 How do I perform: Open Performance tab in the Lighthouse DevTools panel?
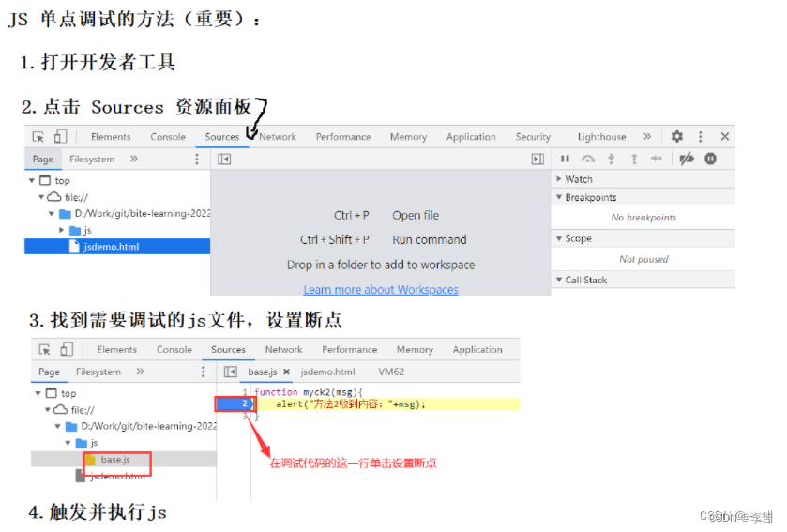coord(343,136)
